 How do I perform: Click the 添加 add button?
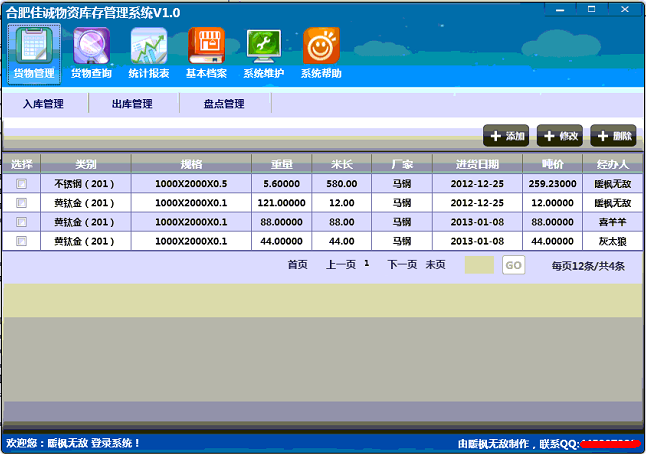tap(506, 136)
